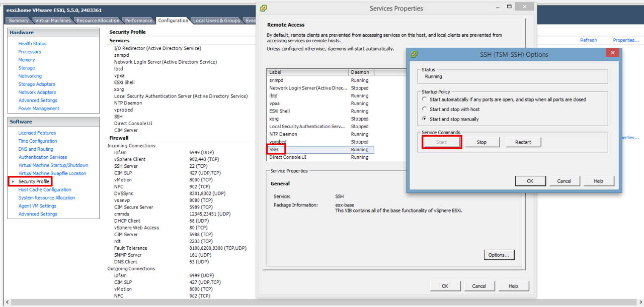Click Help in SSH Options dialog
Screen dimensions: 644x307
pos(598,181)
